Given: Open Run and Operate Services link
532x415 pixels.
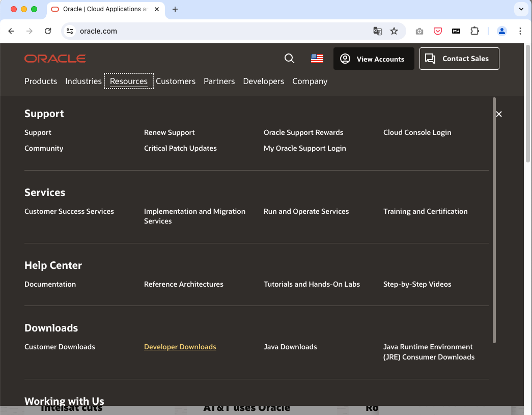Looking at the screenshot, I should pos(306,211).
